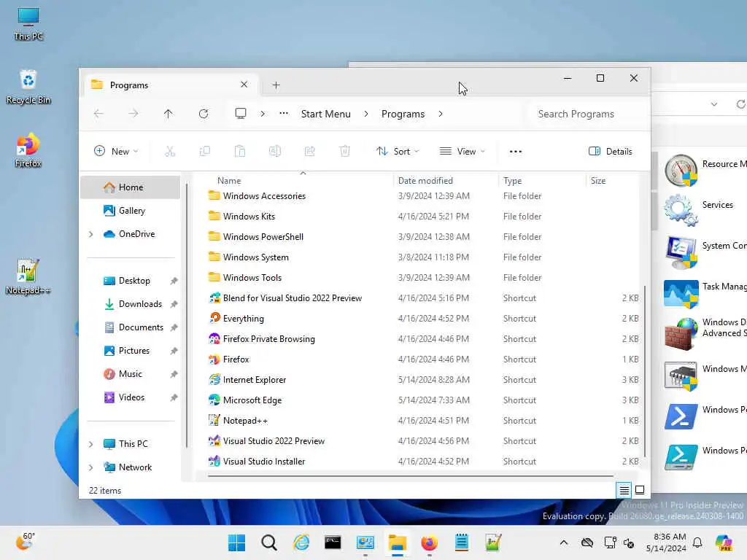Image resolution: width=747 pixels, height=560 pixels.
Task: Add a new File Explorer tab
Action: [276, 85]
